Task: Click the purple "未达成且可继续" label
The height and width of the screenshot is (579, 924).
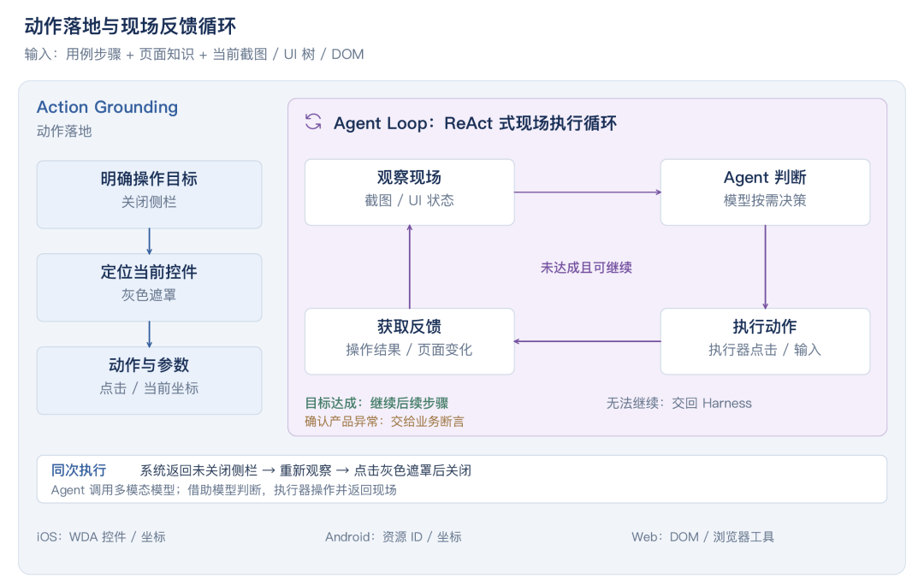Action: 586,268
